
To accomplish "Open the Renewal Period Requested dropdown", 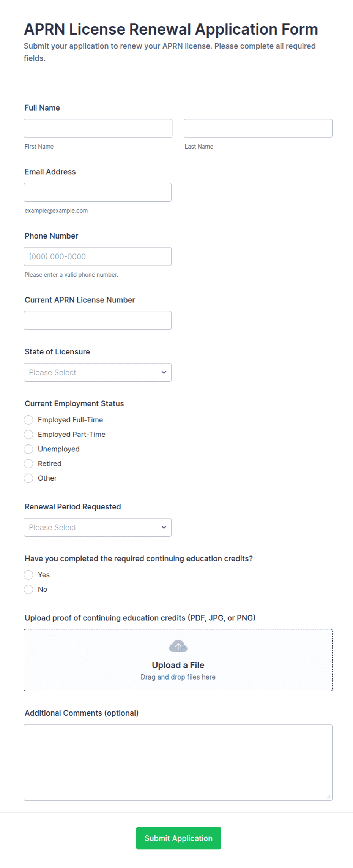I will pyautogui.click(x=98, y=527).
